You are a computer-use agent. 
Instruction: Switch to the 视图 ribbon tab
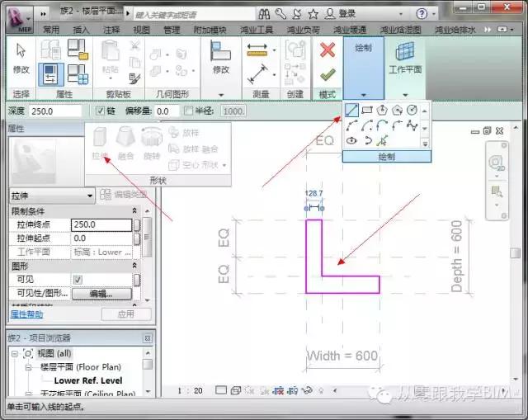click(x=142, y=30)
